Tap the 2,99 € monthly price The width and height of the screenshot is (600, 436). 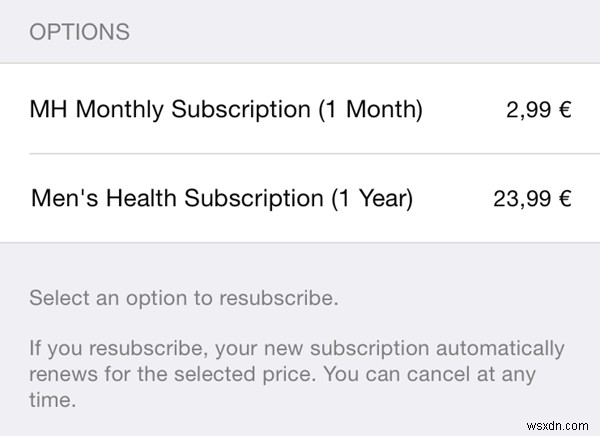point(539,109)
